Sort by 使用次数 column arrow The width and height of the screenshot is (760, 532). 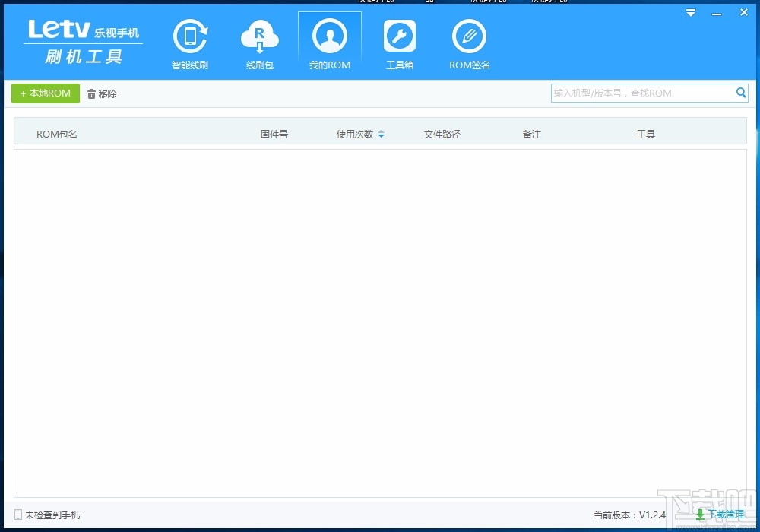382,135
